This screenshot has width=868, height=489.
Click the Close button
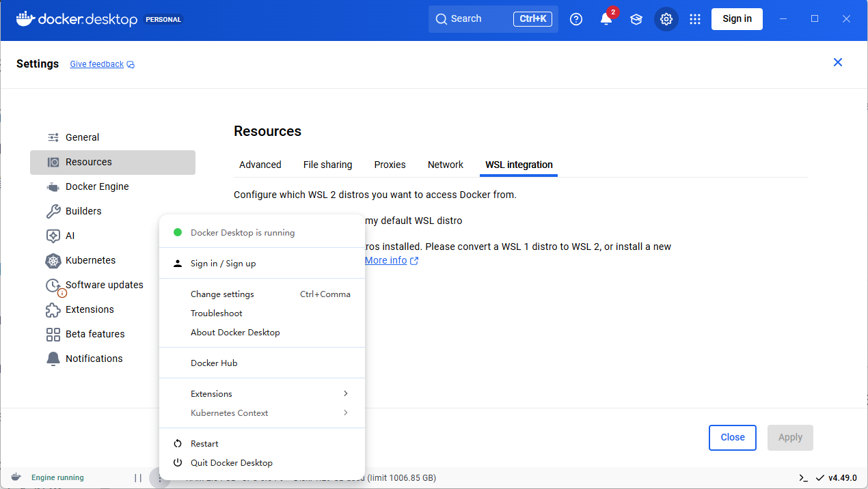pos(733,437)
